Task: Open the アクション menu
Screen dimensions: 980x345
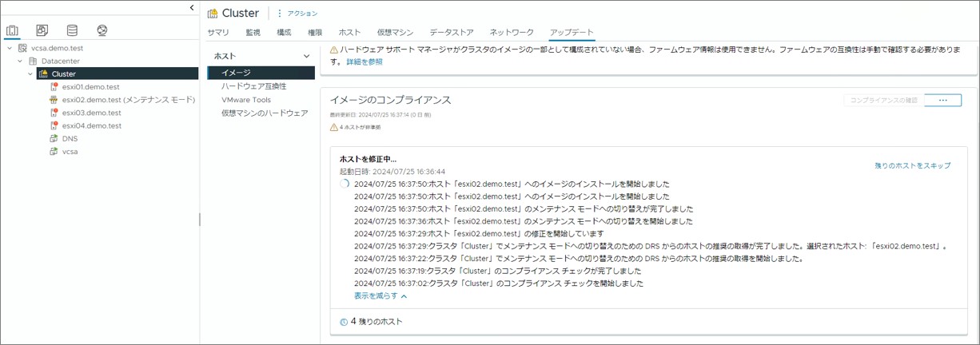Action: pos(297,14)
